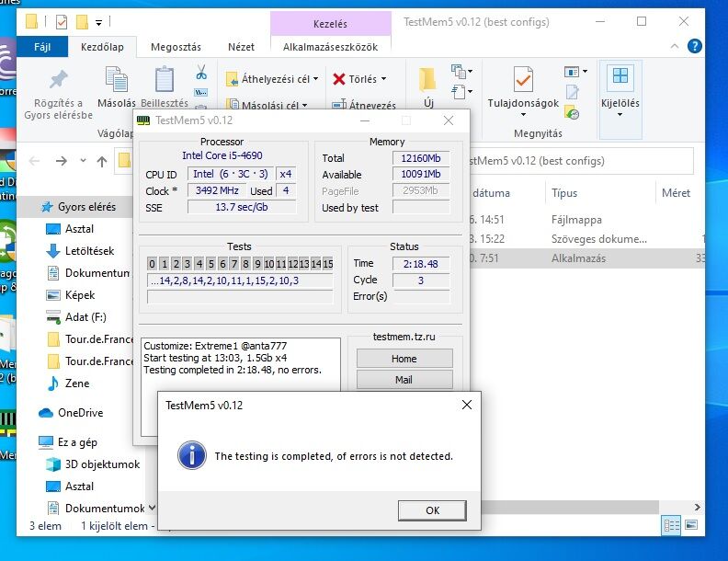Screen dimensions: 728x561
Task: Click the history icon in Megnyitás group
Action: click(572, 112)
